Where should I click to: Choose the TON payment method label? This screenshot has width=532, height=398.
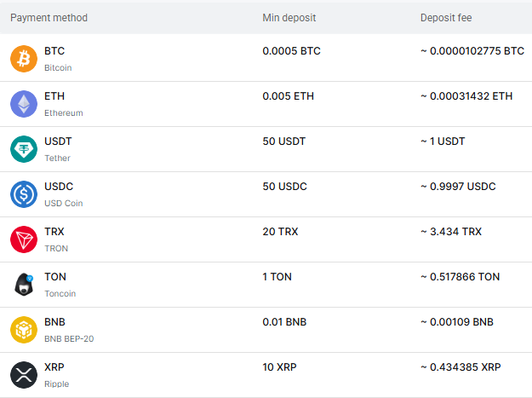click(x=55, y=277)
